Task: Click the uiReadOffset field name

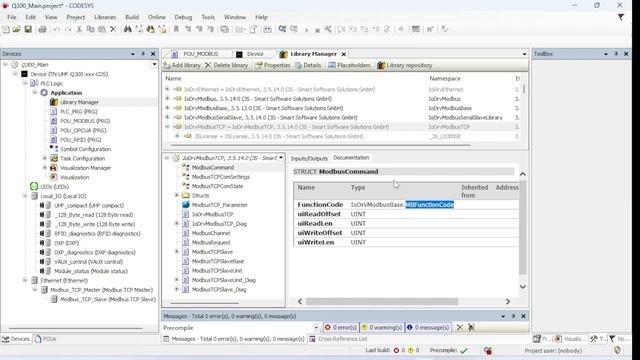Action: 319,214
